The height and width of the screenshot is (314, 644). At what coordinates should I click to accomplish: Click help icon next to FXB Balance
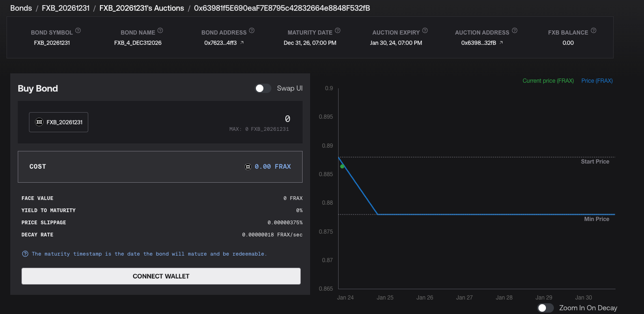(594, 31)
